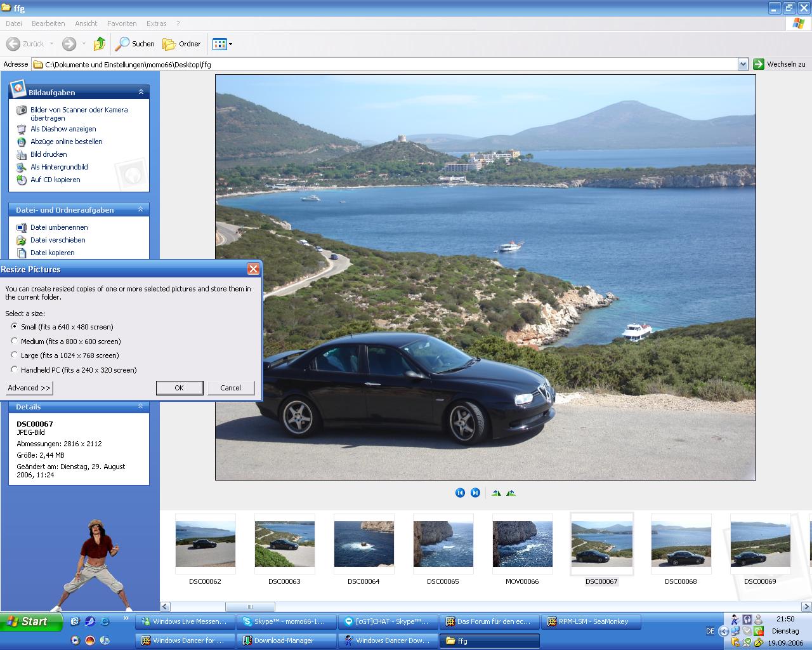Open the address bar dropdown
Viewport: 812px width, 650px height.
tap(743, 64)
